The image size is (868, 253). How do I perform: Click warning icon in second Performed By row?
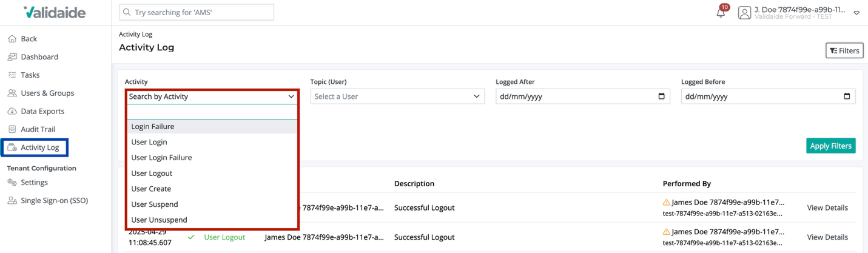click(667, 232)
